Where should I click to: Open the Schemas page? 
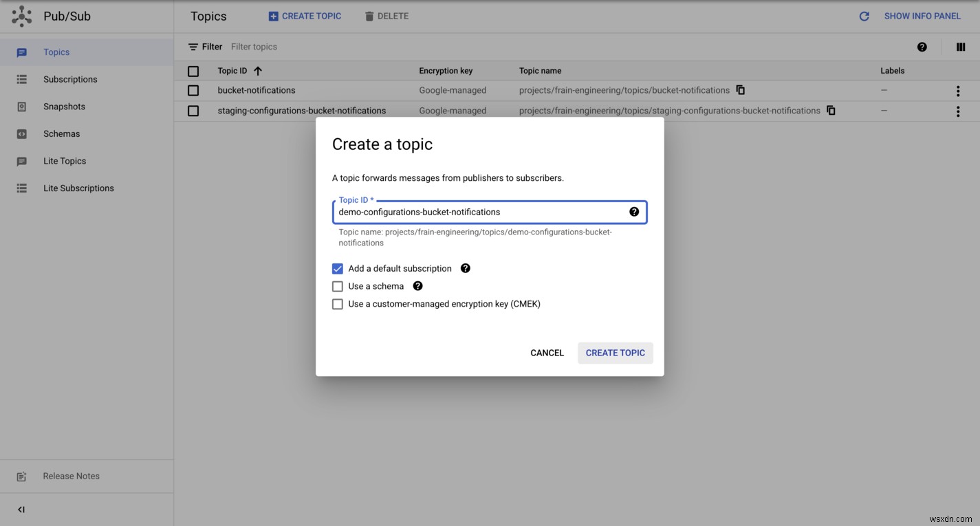click(61, 133)
